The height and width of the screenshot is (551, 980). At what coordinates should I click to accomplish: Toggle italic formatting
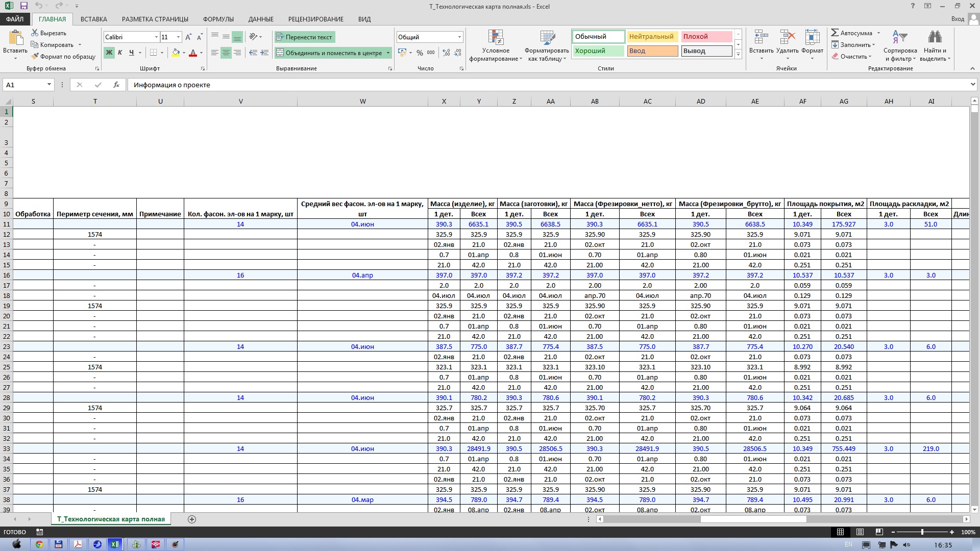(x=120, y=53)
